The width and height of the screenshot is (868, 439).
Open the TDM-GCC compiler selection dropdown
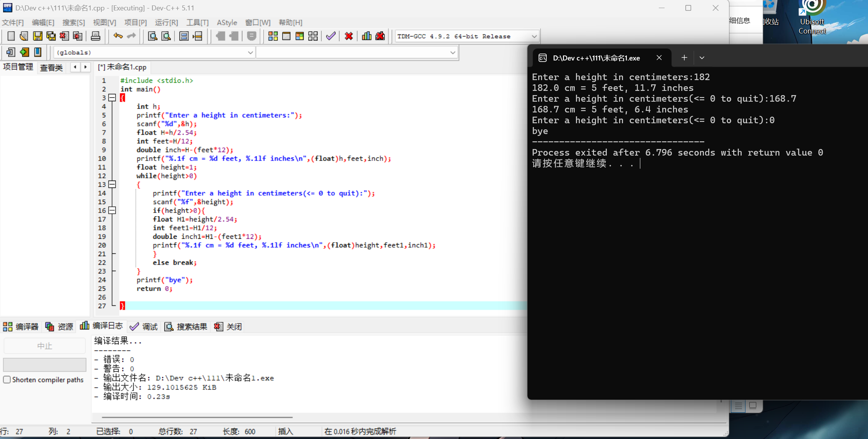coord(534,36)
